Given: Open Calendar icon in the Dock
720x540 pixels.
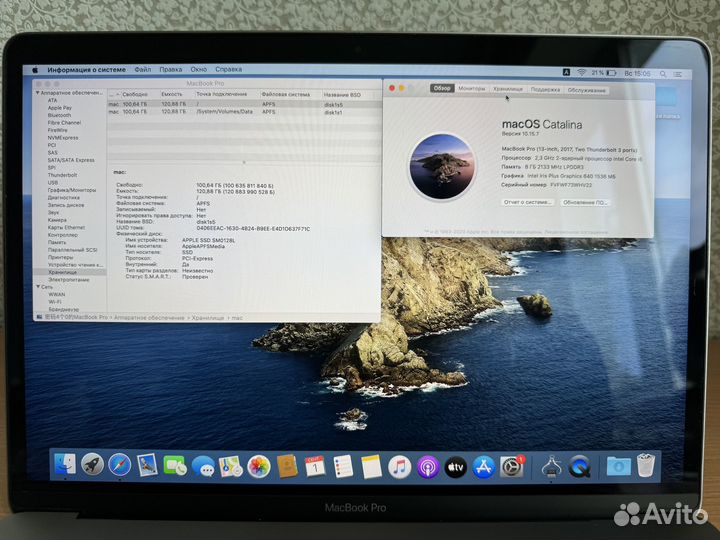Looking at the screenshot, I should 315,467.
